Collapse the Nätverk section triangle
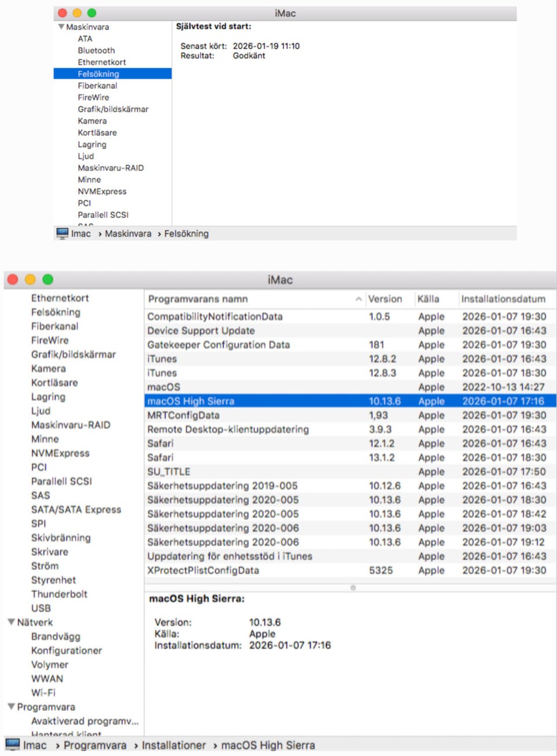Viewport: 557px width, 756px height. point(11,622)
